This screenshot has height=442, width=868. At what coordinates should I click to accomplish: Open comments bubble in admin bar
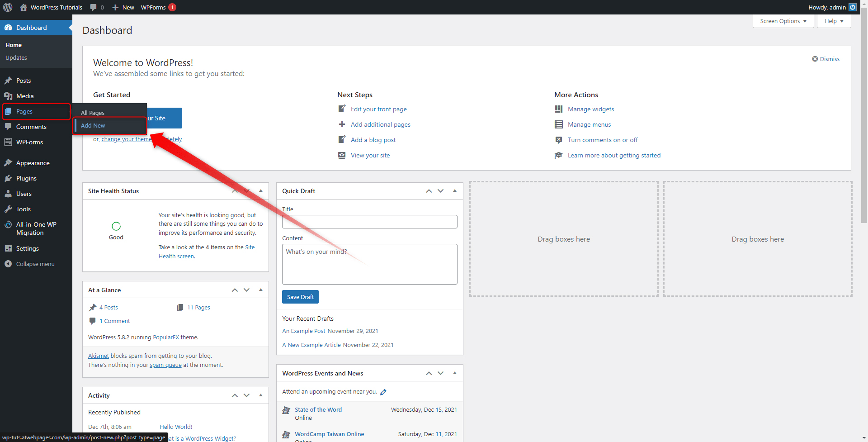97,7
